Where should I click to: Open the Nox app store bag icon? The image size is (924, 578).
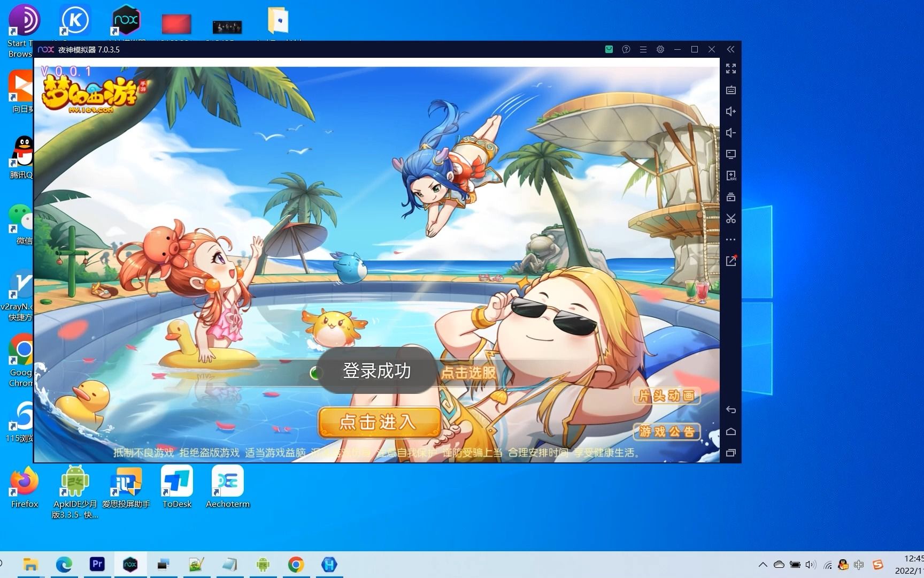coord(609,49)
